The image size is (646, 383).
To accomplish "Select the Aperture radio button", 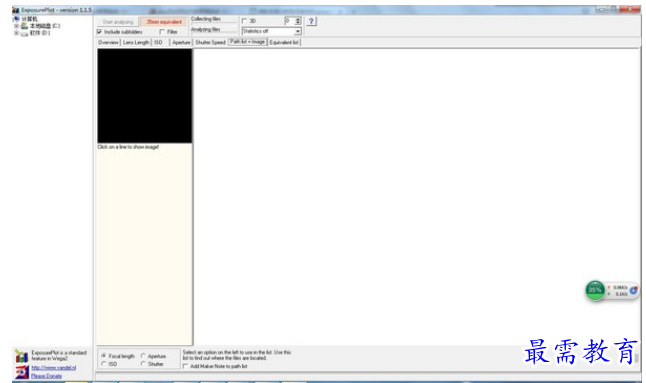I will point(143,356).
